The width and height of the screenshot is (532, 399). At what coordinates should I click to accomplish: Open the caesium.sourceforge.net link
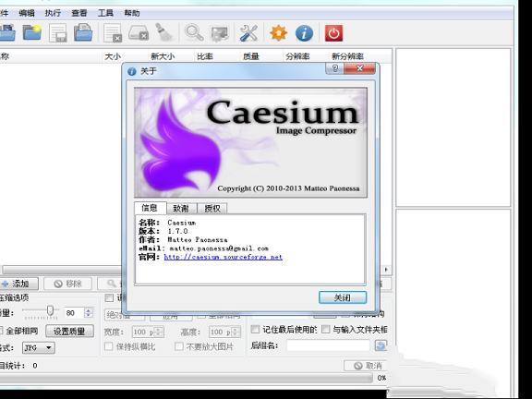(x=223, y=257)
